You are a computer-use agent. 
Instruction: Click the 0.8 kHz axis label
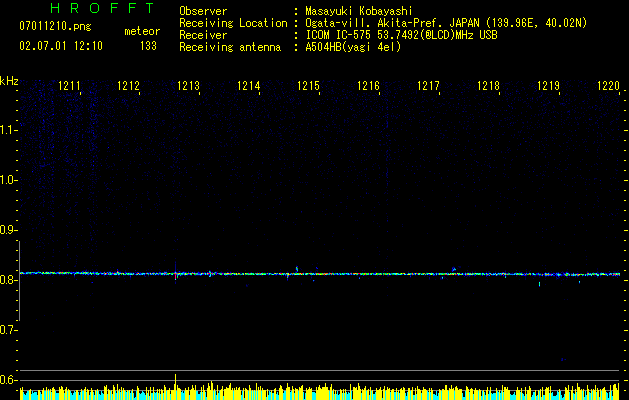8,280
